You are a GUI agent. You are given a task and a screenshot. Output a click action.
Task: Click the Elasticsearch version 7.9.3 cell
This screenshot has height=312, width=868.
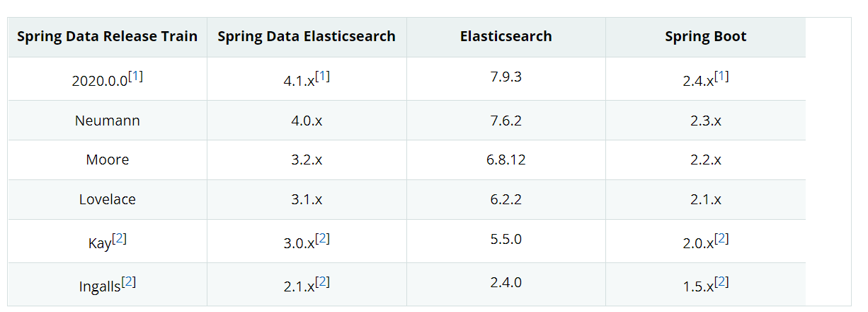pos(506,77)
